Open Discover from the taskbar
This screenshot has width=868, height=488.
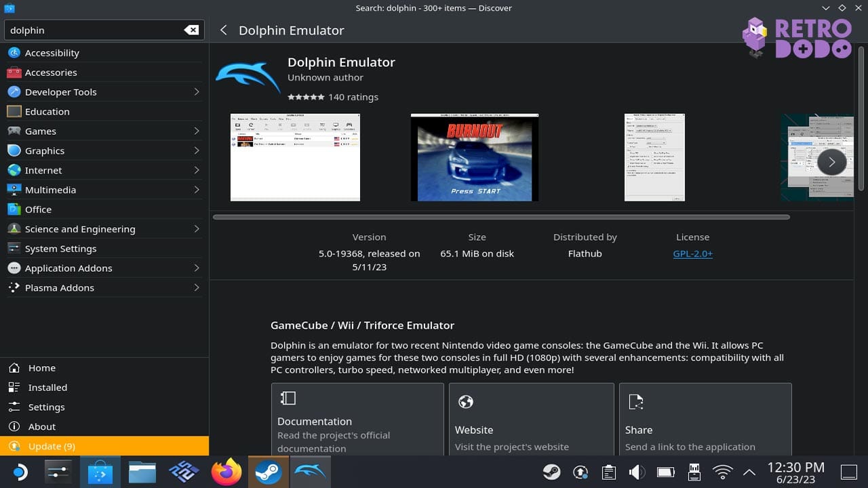(x=100, y=472)
